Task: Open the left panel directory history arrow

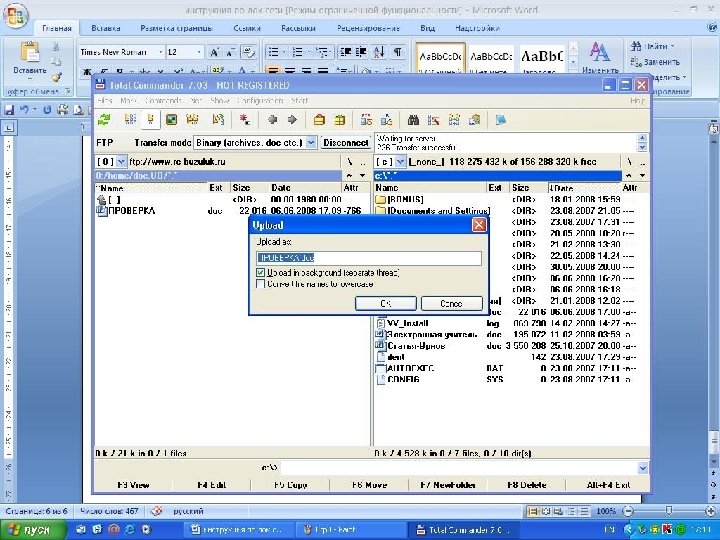Action: tap(362, 176)
